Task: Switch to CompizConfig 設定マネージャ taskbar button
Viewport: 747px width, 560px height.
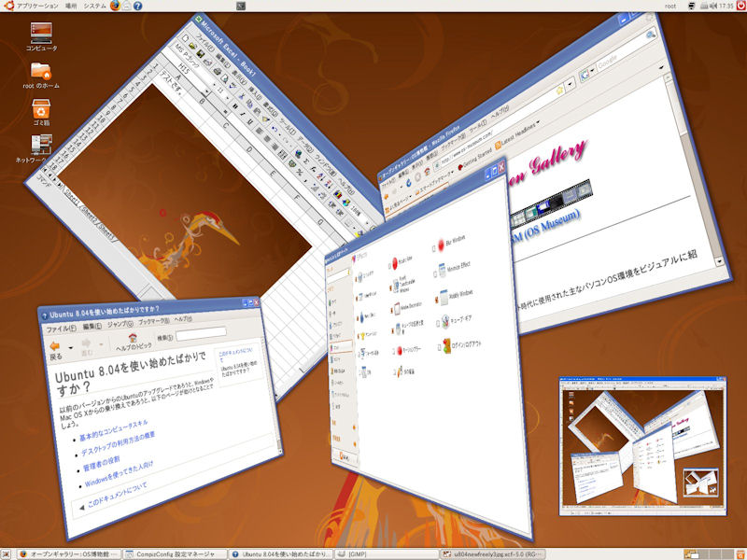Action: [x=175, y=554]
